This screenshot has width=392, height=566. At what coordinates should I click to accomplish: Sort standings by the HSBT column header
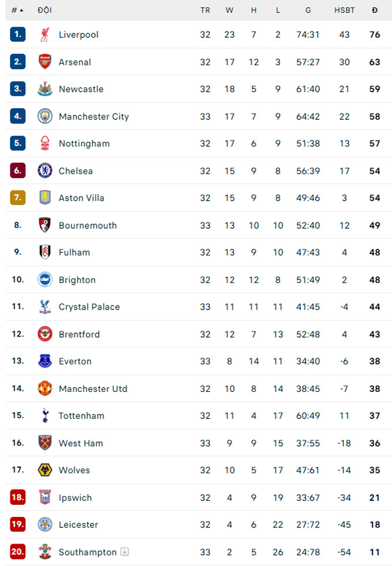(x=345, y=10)
